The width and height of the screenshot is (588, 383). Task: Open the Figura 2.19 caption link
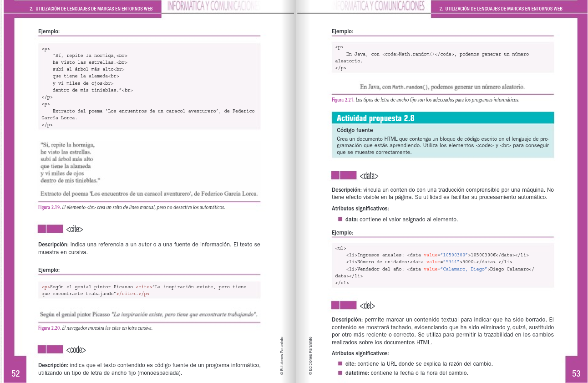pos(49,207)
